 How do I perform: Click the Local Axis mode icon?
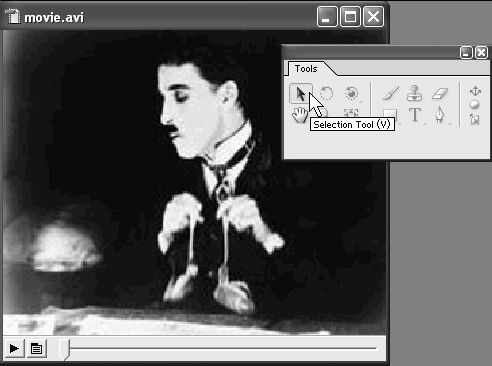click(475, 91)
